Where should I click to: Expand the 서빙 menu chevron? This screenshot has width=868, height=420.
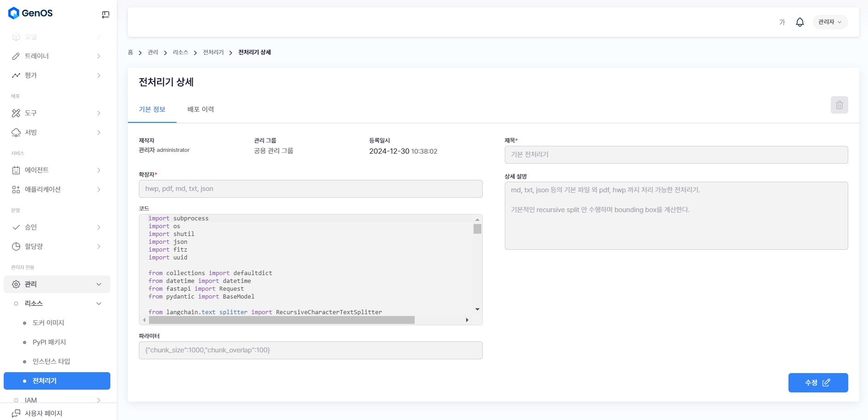(x=99, y=132)
